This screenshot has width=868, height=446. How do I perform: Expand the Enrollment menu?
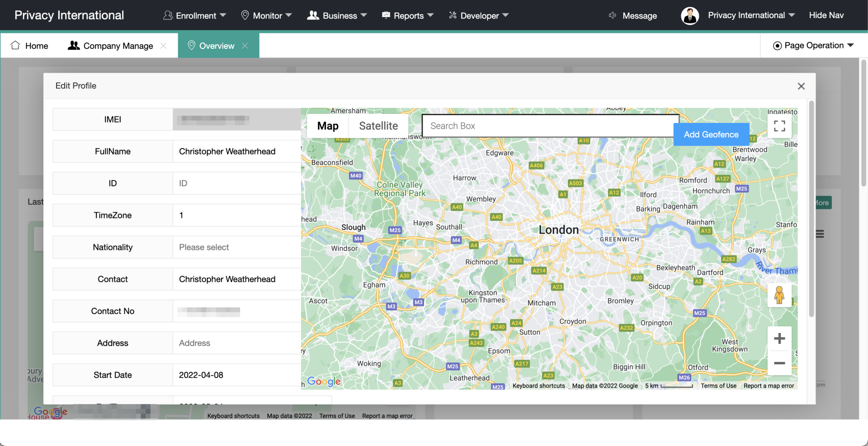click(195, 16)
